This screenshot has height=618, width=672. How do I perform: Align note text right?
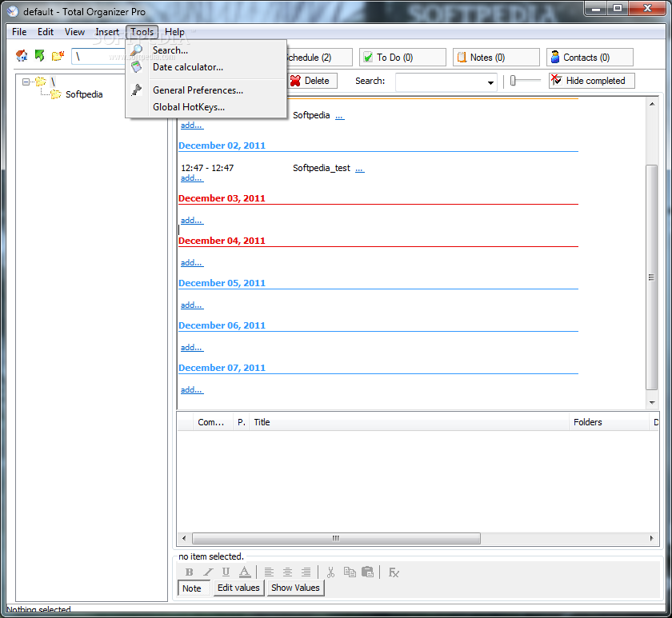point(306,572)
